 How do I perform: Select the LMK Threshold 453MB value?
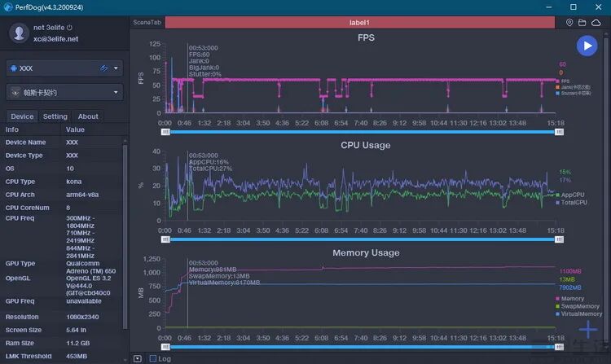(77, 356)
